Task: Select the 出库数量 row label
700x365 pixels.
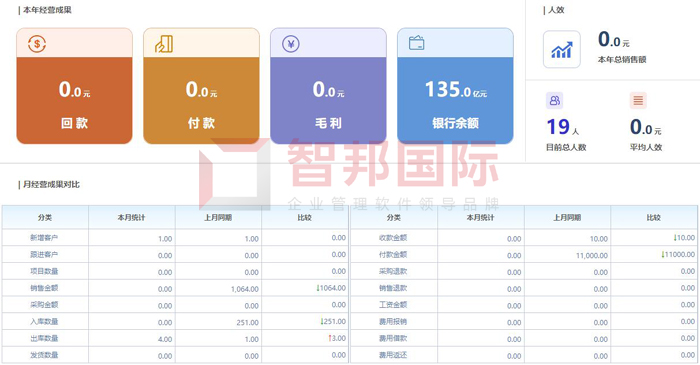Action: (44, 338)
